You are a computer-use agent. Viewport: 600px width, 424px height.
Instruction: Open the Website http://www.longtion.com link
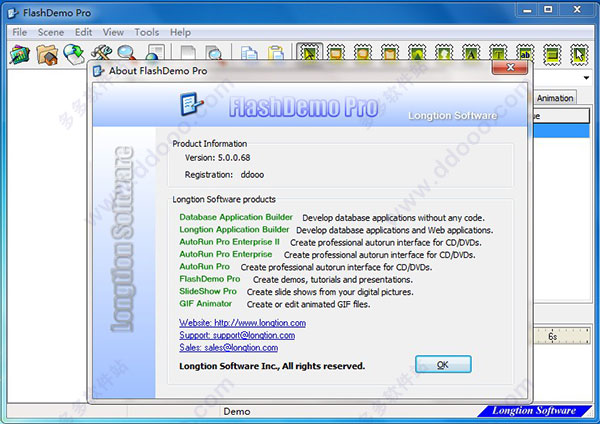[243, 323]
